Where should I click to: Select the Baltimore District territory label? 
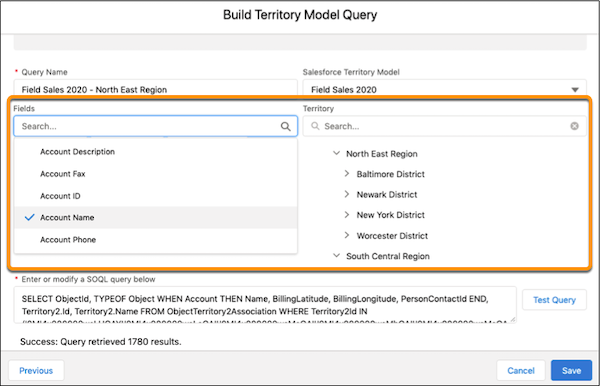click(x=391, y=174)
